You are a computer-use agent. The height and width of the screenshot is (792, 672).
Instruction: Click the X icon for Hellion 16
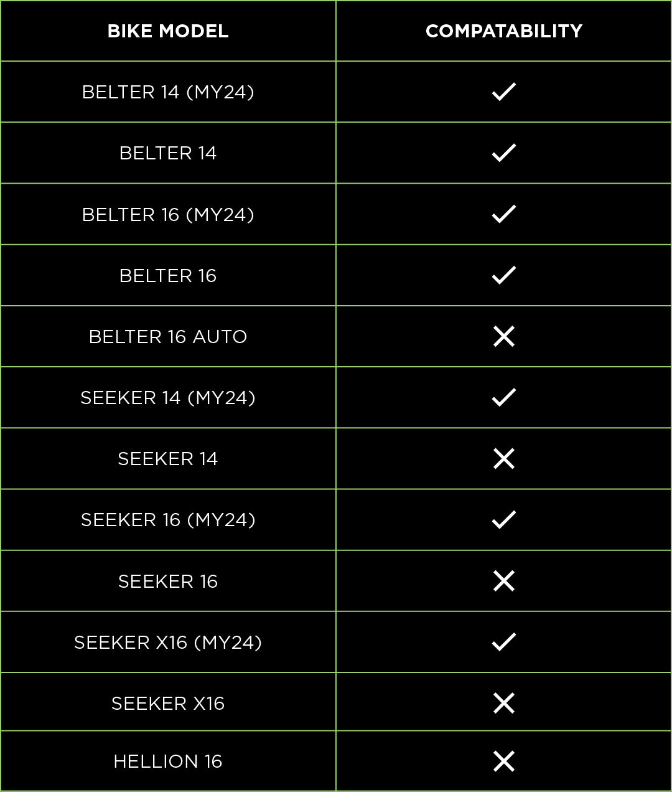(503, 761)
